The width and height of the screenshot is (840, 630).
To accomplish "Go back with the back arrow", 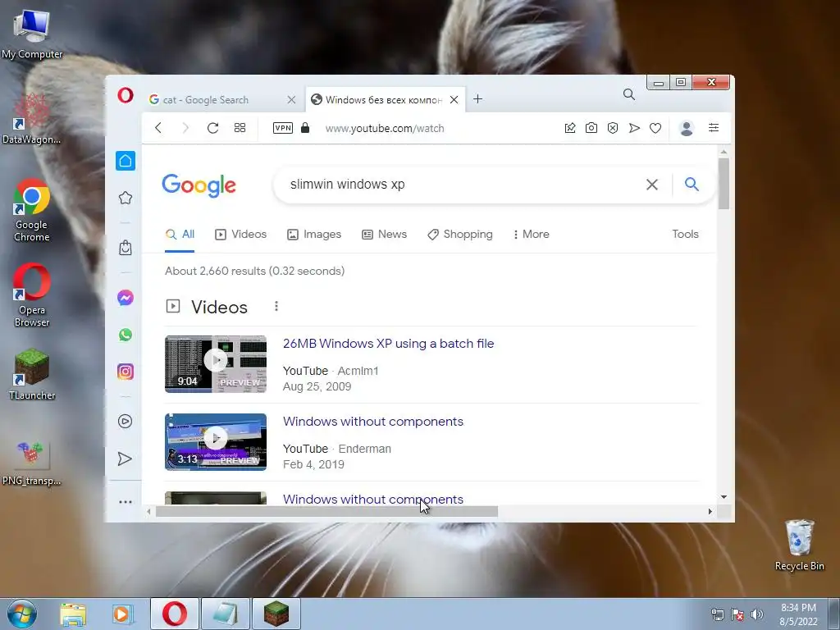I will pos(158,128).
